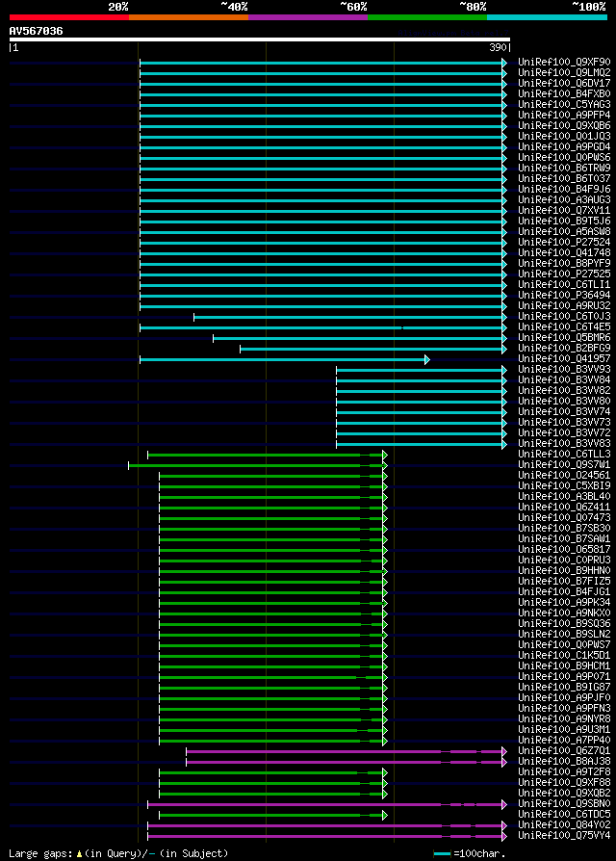Select the UniRef100_B9IG87 label
This screenshot has width=616, height=861.
coord(564,687)
